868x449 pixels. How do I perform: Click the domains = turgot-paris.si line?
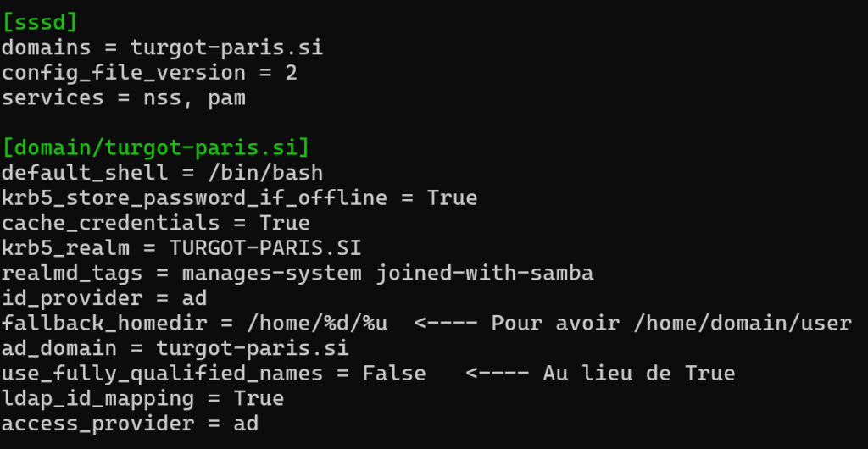tap(162, 47)
